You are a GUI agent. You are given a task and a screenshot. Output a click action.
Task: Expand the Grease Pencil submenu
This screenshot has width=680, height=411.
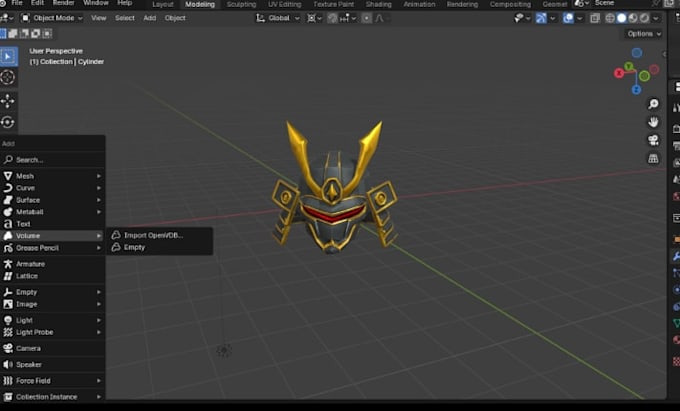point(52,248)
